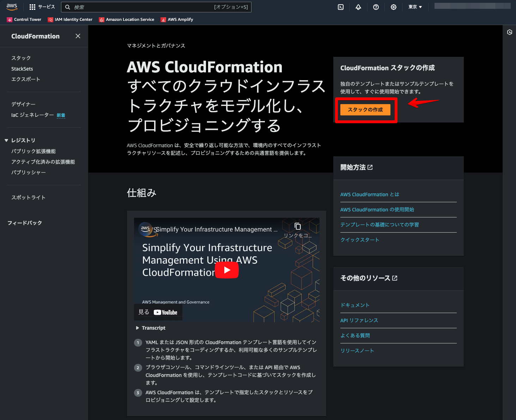Image resolution: width=516 pixels, height=420 pixels.
Task: Open the notifications bell icon
Action: (x=358, y=7)
